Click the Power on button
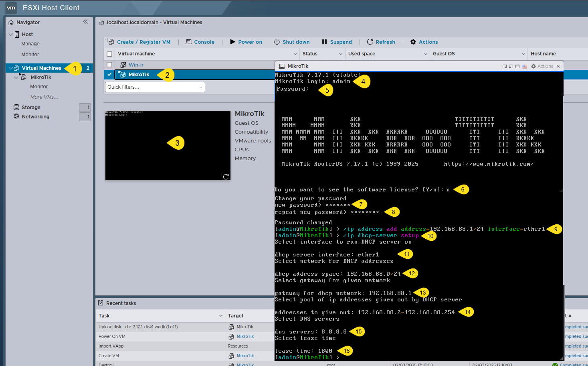The width and height of the screenshot is (588, 366). click(x=246, y=42)
